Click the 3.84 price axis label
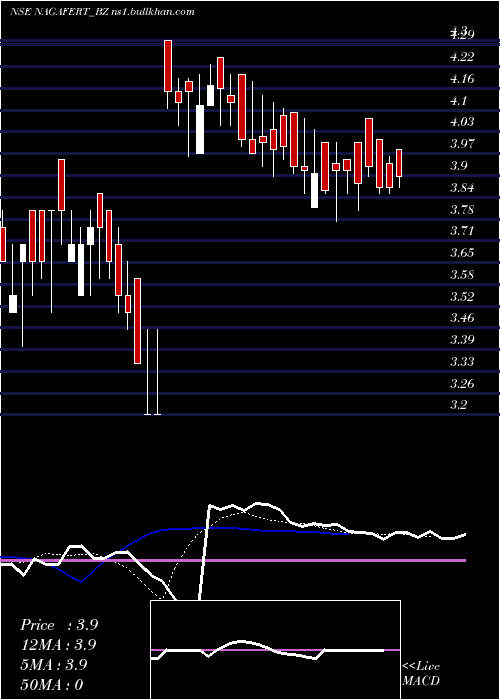Viewport: 500px width, 700px height. [461, 188]
